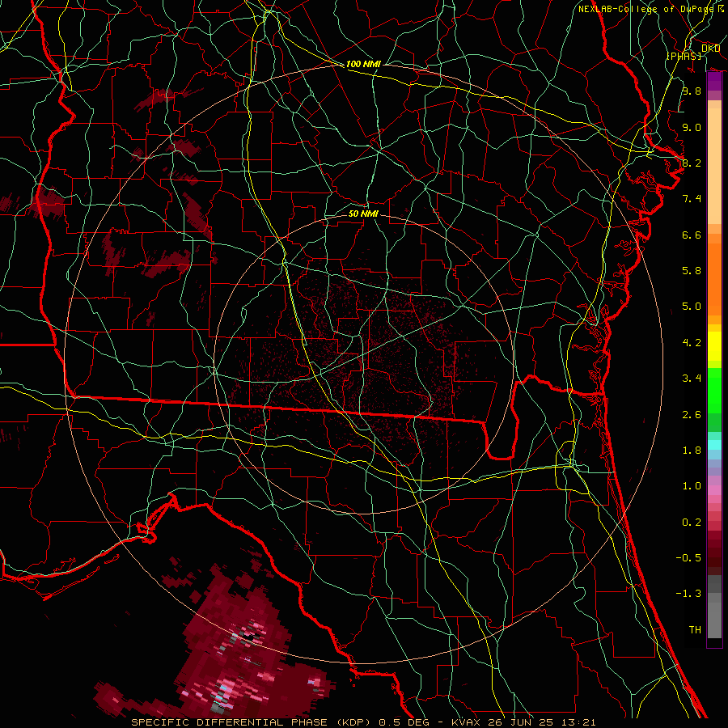Click the DKD product code label
The width and height of the screenshot is (728, 728).
click(711, 49)
